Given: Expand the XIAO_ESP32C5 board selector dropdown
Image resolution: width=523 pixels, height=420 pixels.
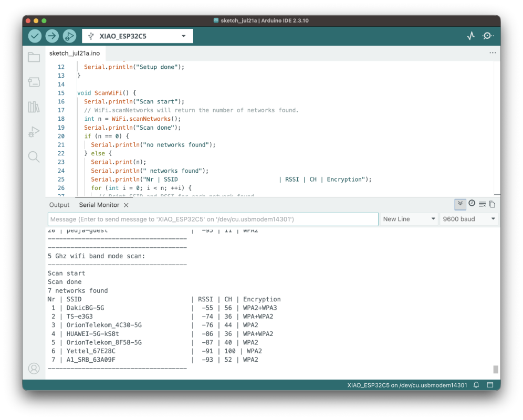Looking at the screenshot, I should [x=183, y=36].
